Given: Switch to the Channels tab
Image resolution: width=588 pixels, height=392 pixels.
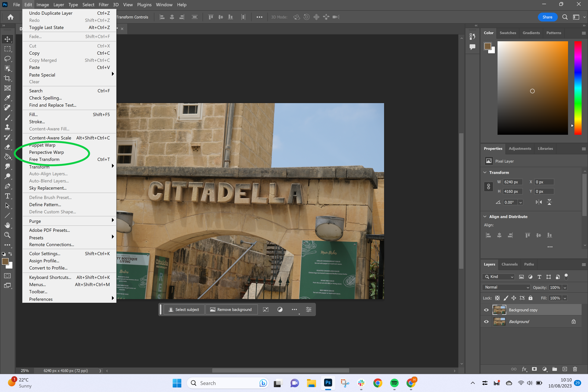Looking at the screenshot, I should [x=509, y=264].
